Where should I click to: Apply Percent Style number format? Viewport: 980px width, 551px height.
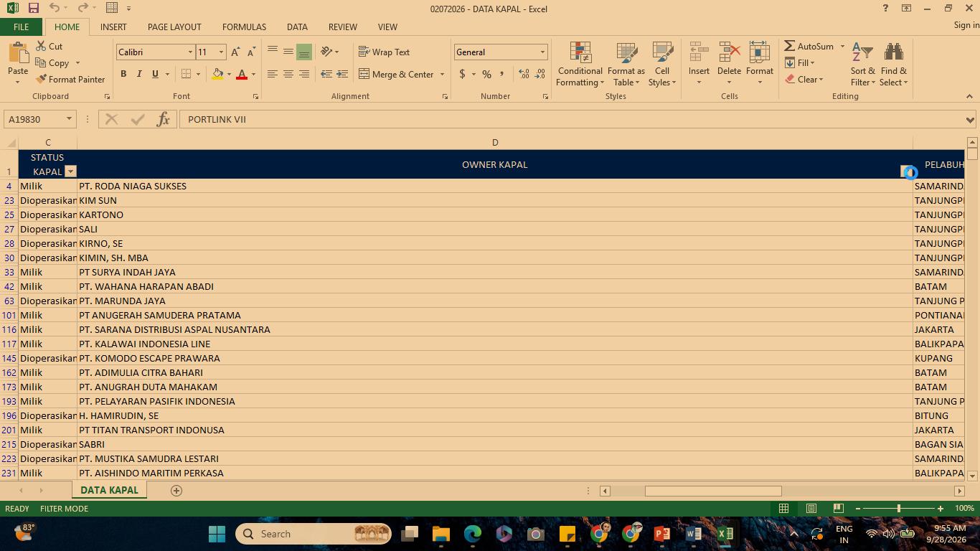pos(486,74)
